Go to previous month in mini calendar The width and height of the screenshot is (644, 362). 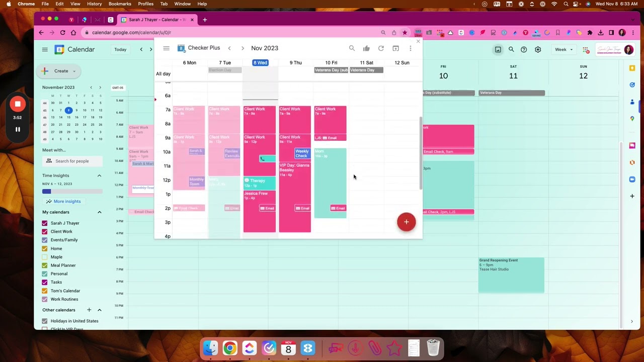coord(91,87)
